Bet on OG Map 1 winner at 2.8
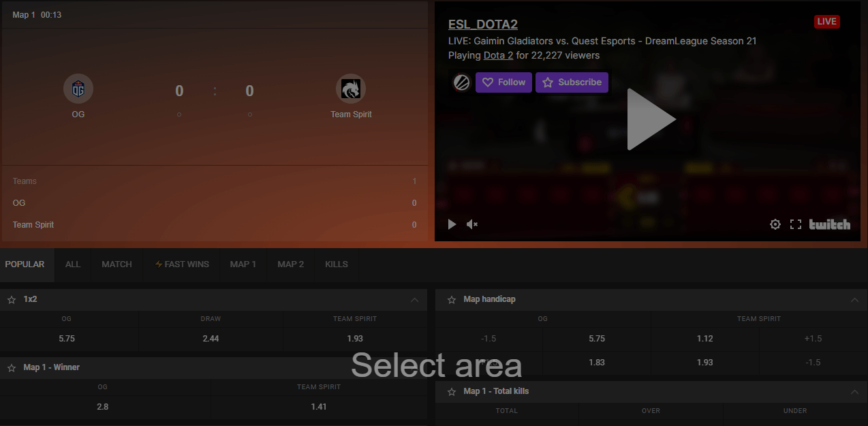The image size is (868, 426). click(105, 407)
